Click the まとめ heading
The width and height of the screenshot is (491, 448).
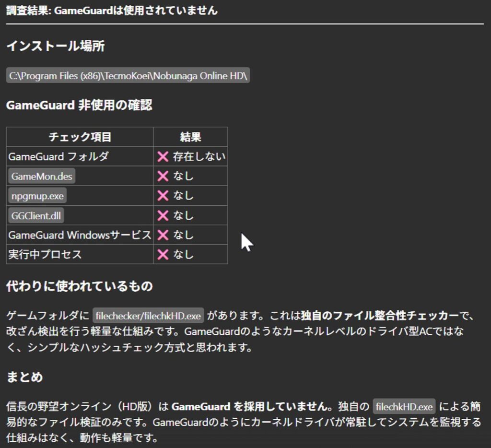[24, 377]
